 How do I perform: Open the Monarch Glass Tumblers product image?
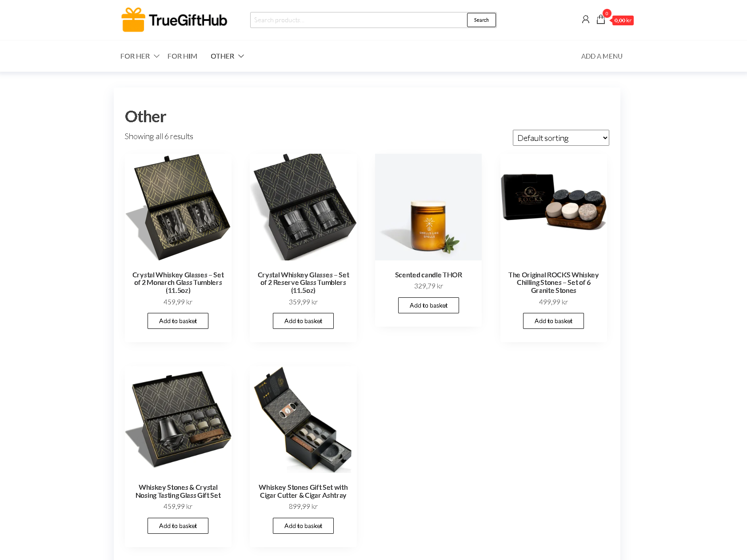[x=178, y=207]
